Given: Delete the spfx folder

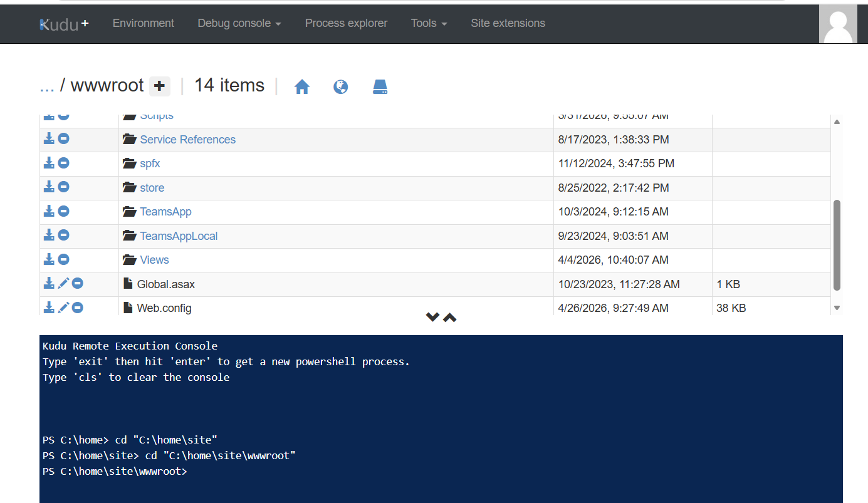Looking at the screenshot, I should pyautogui.click(x=64, y=163).
